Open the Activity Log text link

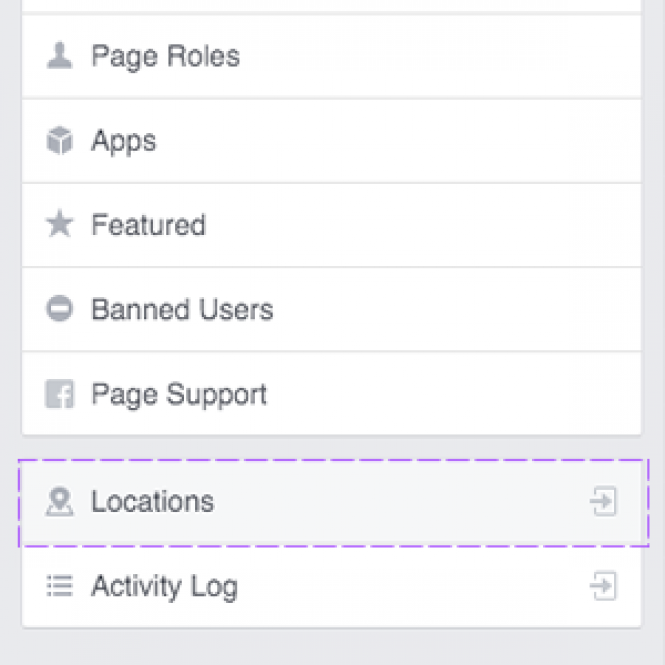[165, 587]
